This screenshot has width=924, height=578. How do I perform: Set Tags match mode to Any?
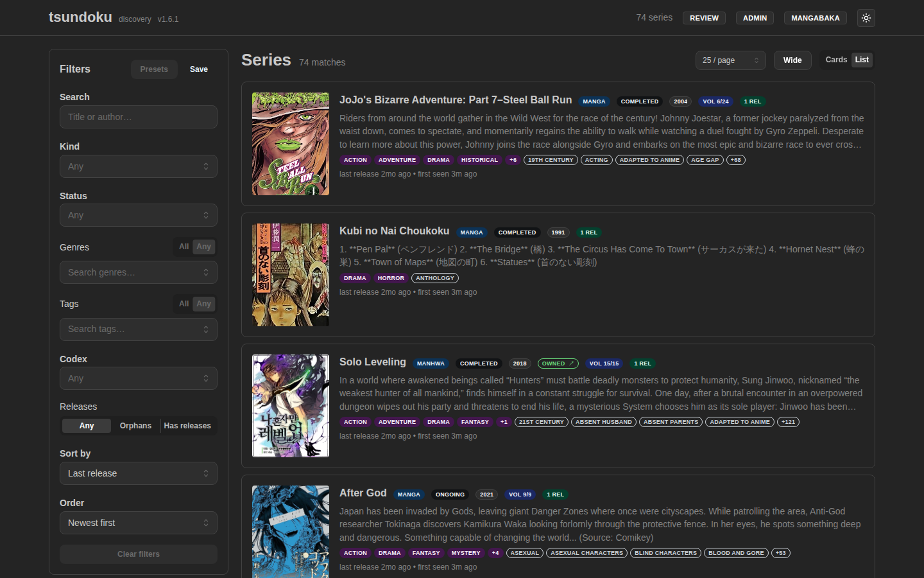coord(204,304)
